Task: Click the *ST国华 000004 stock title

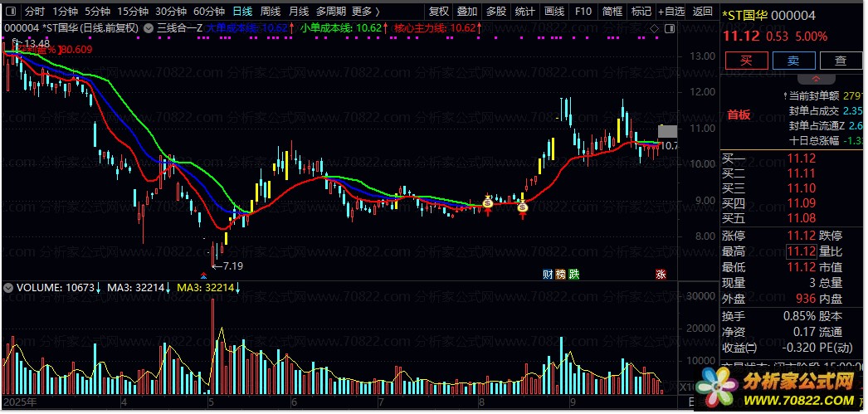Action: [768, 16]
